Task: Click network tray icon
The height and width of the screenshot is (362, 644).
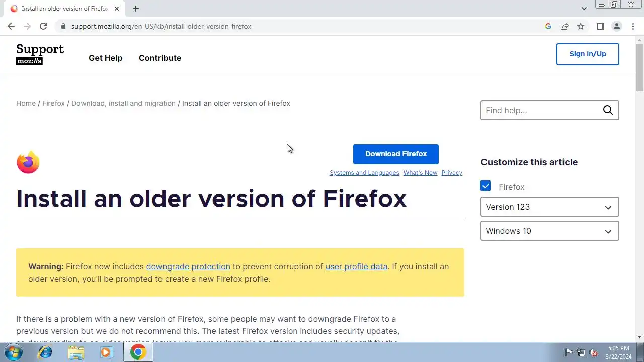Action: [x=581, y=352]
